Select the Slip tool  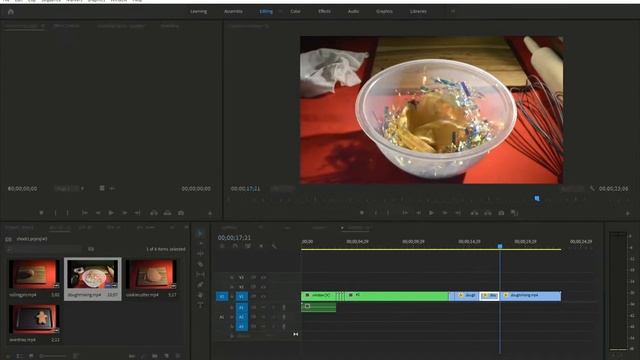(200, 274)
